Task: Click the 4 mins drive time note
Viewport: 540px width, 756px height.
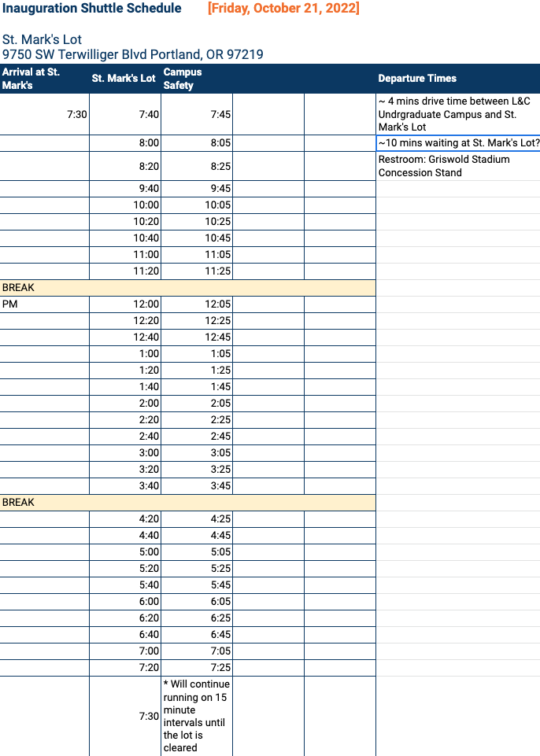Action: [x=457, y=114]
